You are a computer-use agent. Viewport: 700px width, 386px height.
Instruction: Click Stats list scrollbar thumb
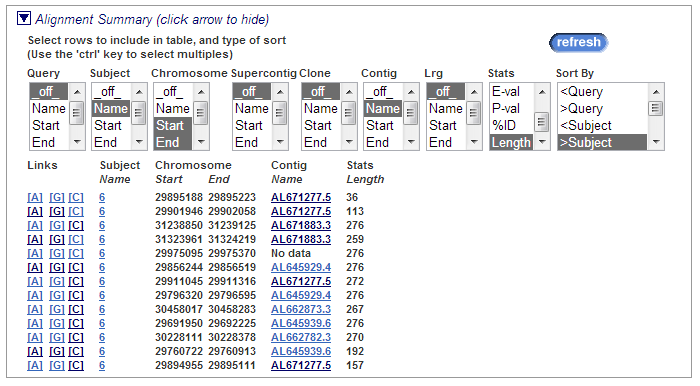coord(542,121)
